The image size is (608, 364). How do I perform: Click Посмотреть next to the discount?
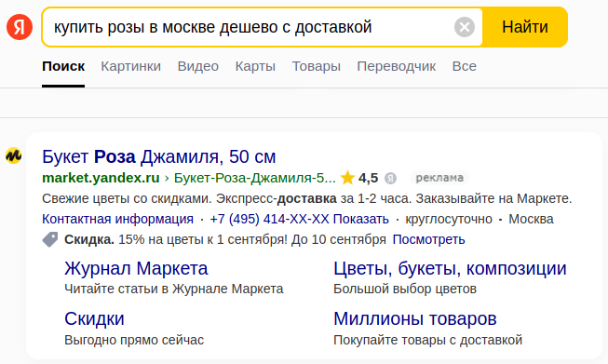[428, 239]
